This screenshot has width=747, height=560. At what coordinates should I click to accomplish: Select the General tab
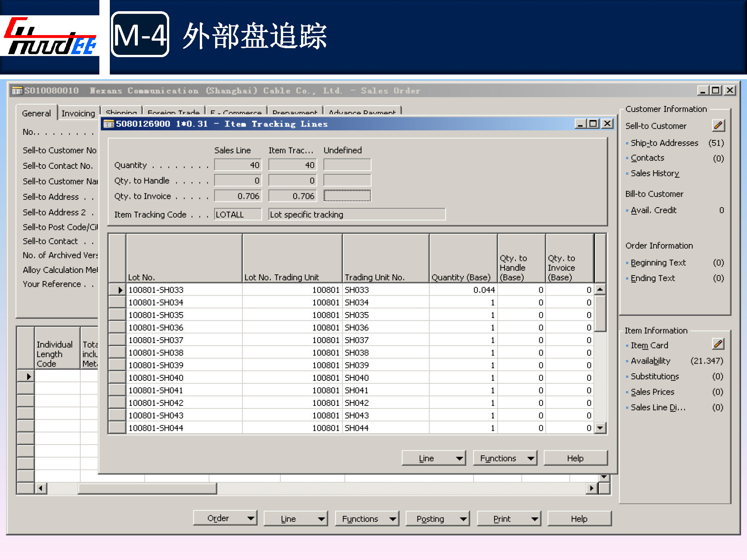[x=36, y=113]
